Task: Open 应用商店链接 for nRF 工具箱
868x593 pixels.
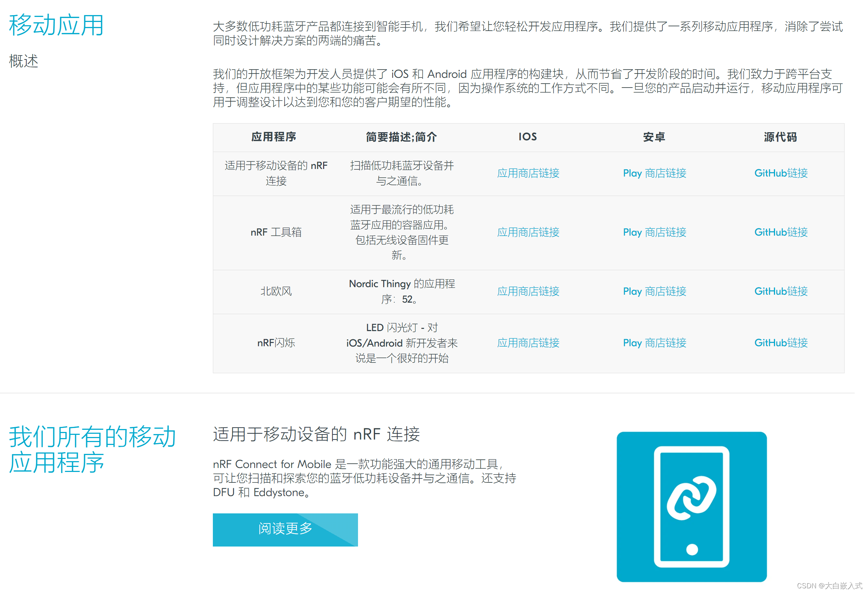Action: click(x=528, y=232)
